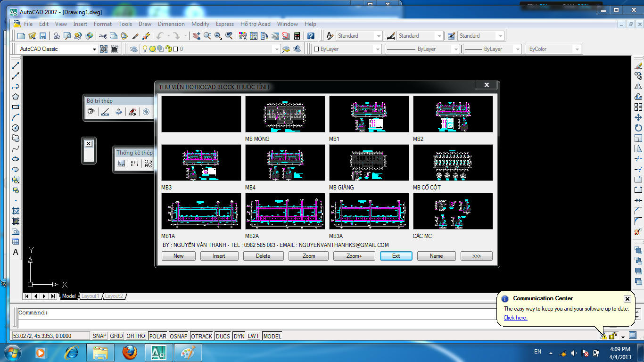Select the Line draw tool
Screen dimensions: 644x362
point(16,66)
